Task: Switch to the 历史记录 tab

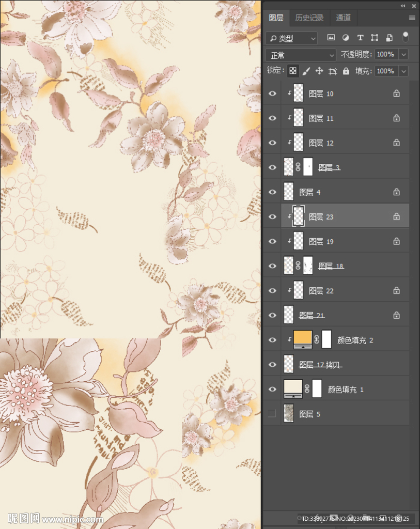Action: [x=309, y=18]
